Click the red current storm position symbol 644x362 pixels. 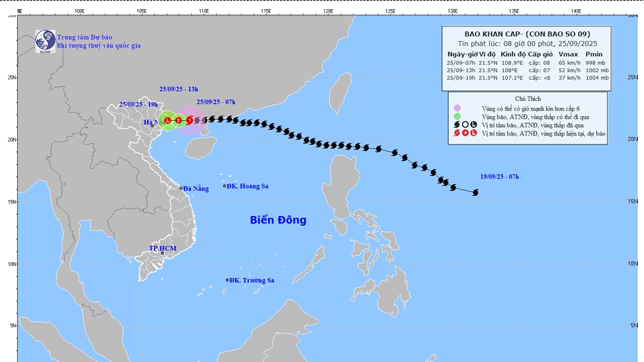tap(189, 120)
